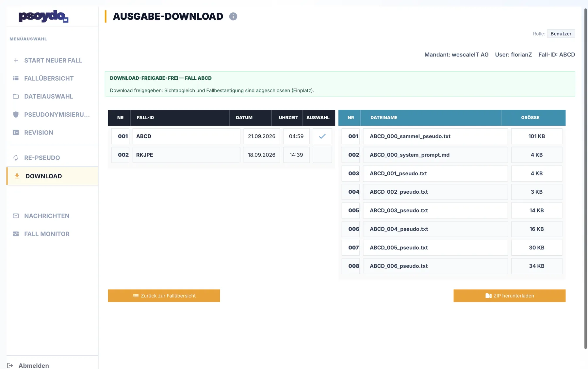Click Fall-ID cell ABCD
Viewport: 588px width, 369px height.
coord(187,136)
